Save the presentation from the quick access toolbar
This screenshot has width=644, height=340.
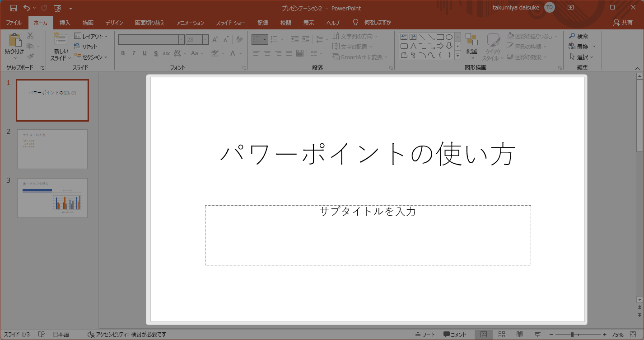[x=14, y=8]
